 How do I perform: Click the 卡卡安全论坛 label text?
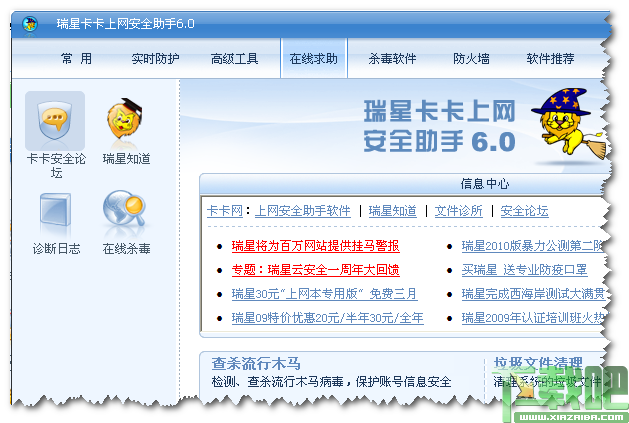pyautogui.click(x=56, y=165)
